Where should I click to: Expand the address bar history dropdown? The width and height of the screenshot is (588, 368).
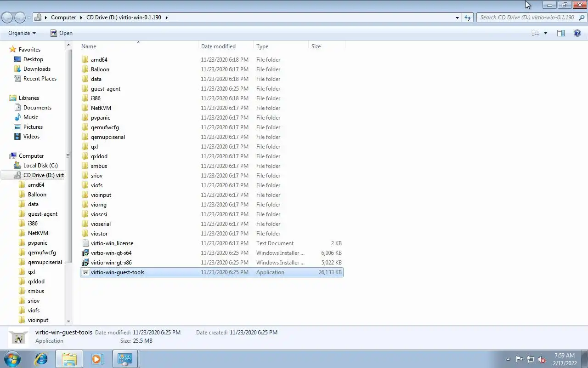coord(457,17)
